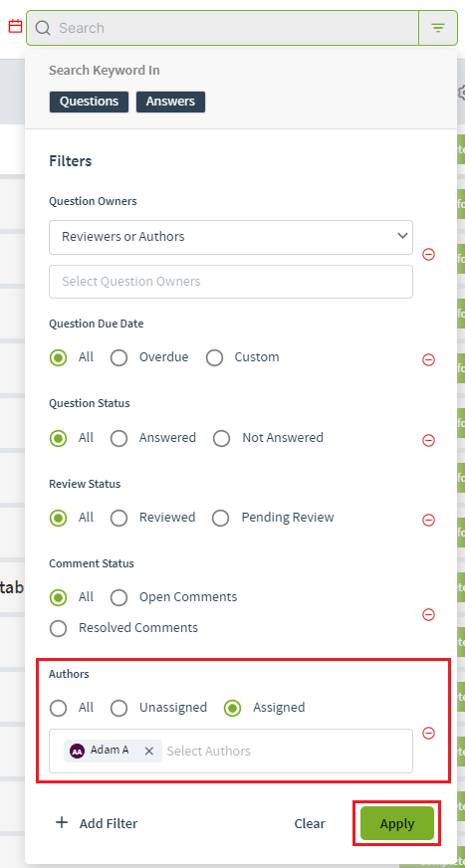
Task: Expand Reviewers or Authors dropdown
Action: tap(231, 237)
